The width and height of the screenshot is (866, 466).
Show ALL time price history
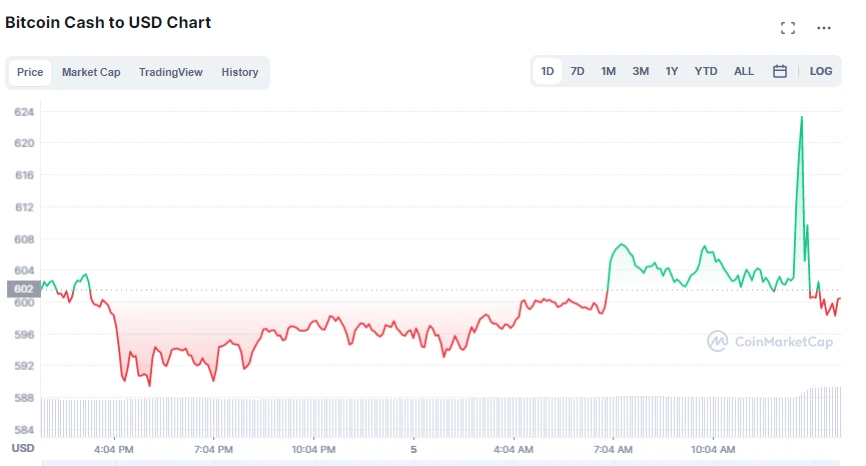pos(744,71)
